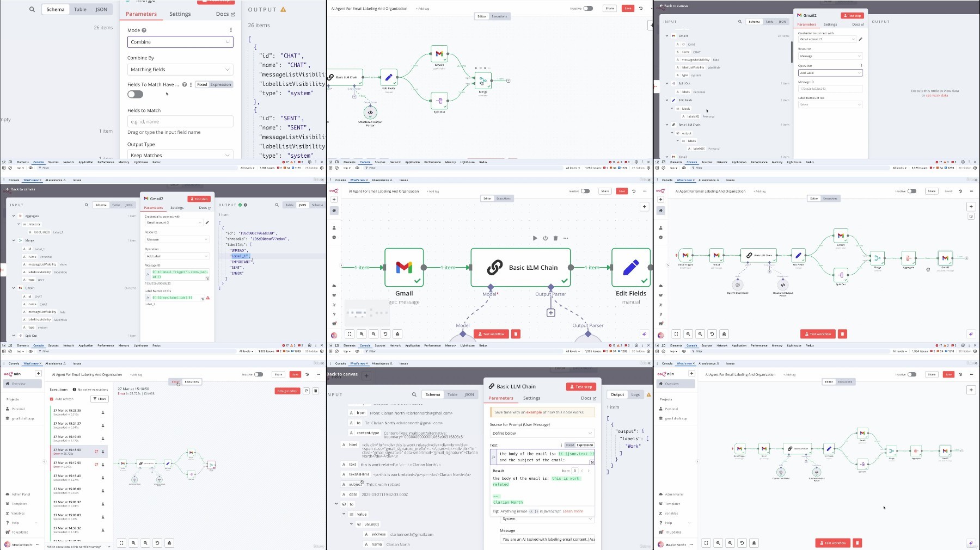Select the Merge node next to Split Out
The image size is (980, 550).
[482, 81]
